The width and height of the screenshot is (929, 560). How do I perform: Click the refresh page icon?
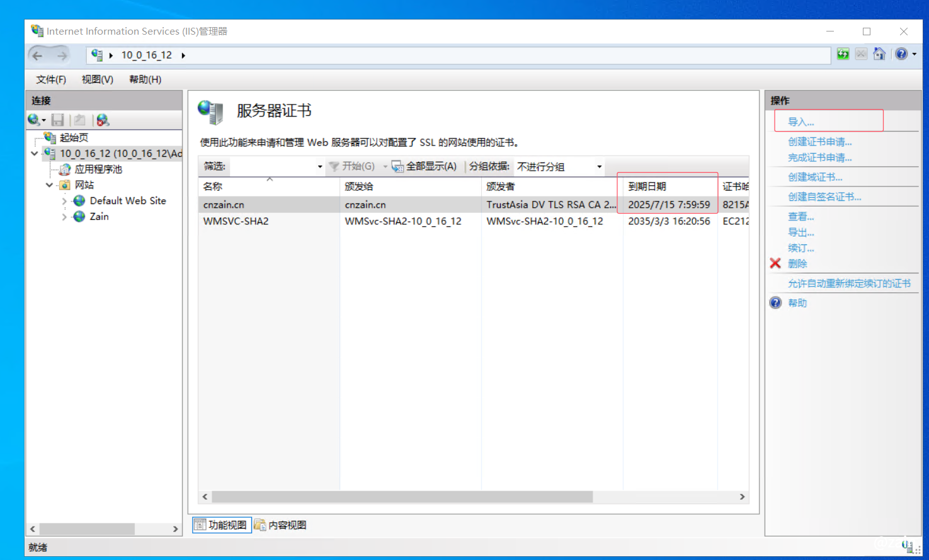(843, 54)
